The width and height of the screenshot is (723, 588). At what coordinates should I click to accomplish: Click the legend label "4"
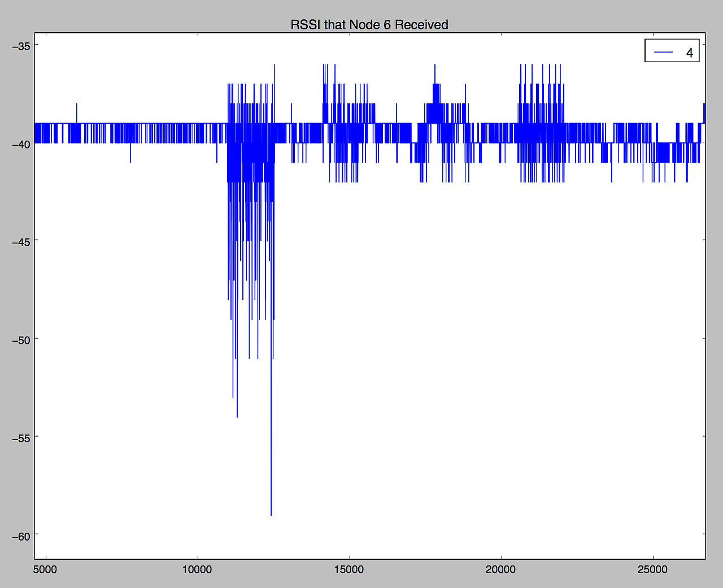click(690, 51)
